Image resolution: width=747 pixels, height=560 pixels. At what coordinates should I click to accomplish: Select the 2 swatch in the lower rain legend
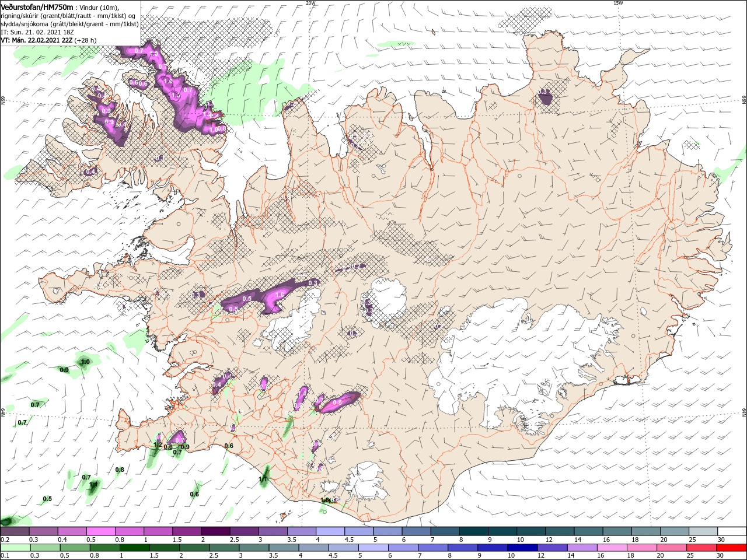(x=194, y=548)
